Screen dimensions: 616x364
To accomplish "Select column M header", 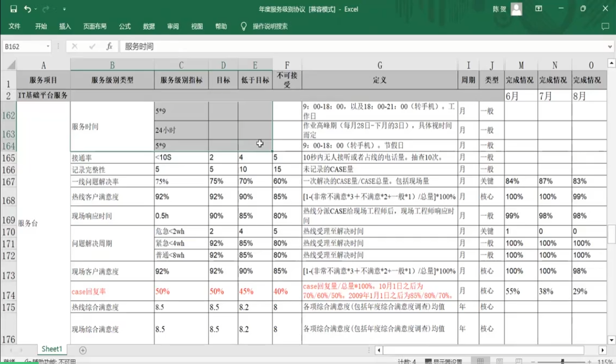I will coord(521,65).
